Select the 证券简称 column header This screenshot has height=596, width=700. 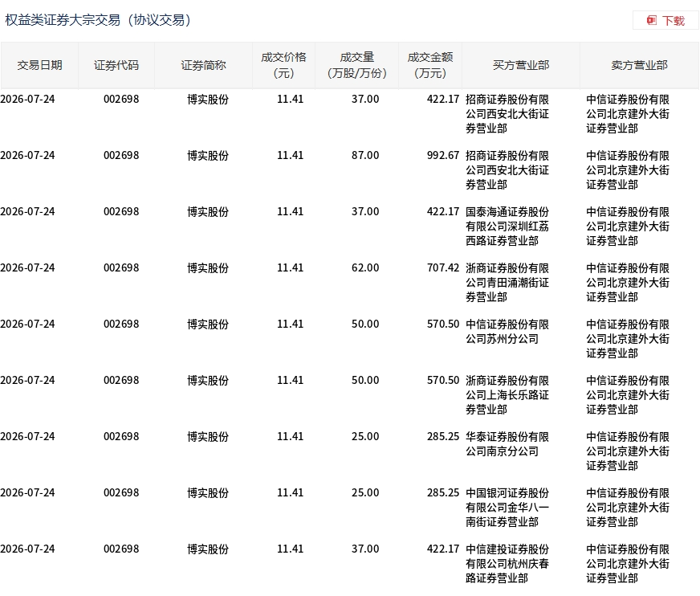204,65
